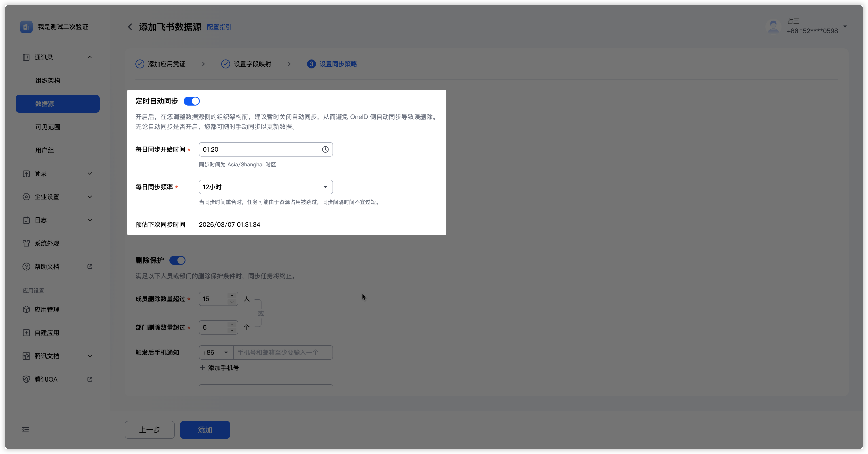868x454 pixels.
Task: Turn off the 删除保护 switch
Action: (x=177, y=260)
